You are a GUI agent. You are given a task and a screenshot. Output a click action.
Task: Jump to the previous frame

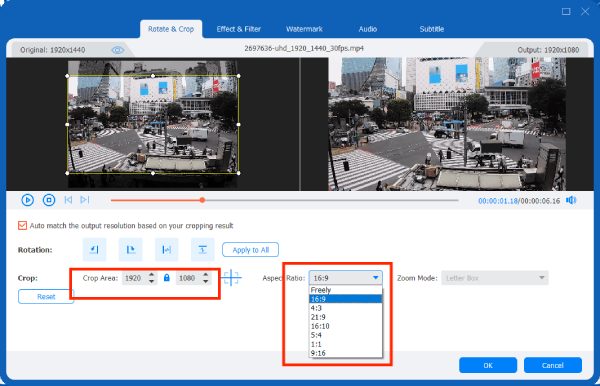[68, 200]
